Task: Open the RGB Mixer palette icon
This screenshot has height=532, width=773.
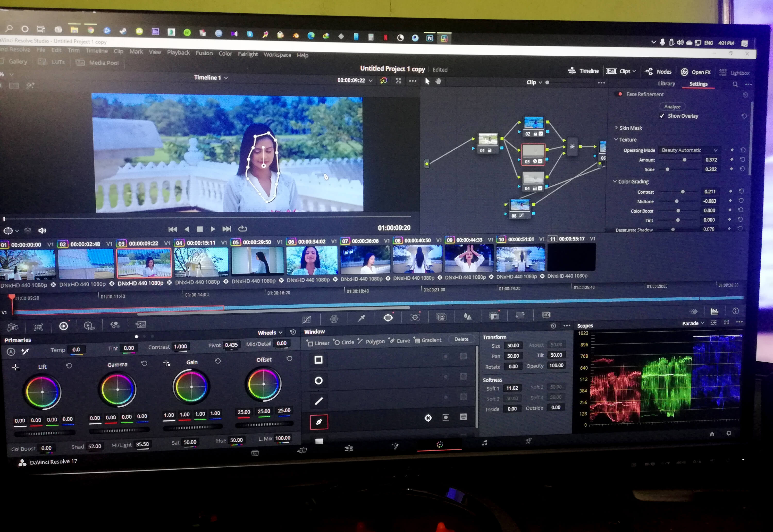Action: pyautogui.click(x=115, y=325)
